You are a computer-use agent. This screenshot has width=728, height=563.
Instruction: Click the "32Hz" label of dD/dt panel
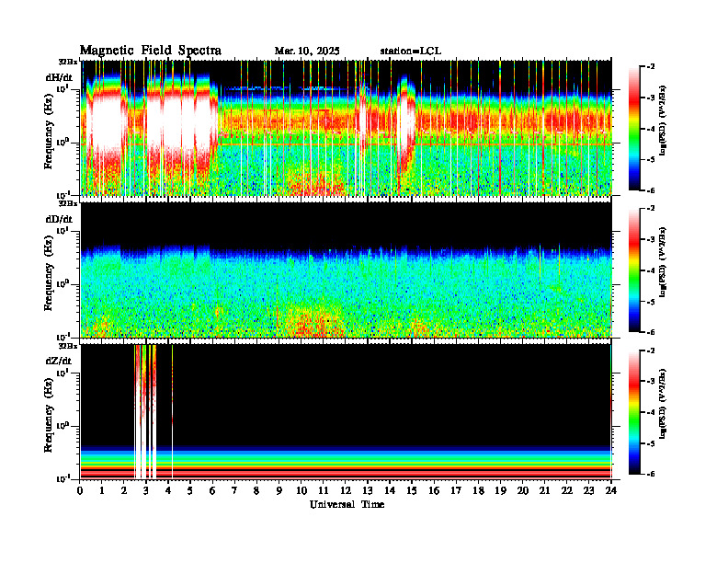click(67, 204)
